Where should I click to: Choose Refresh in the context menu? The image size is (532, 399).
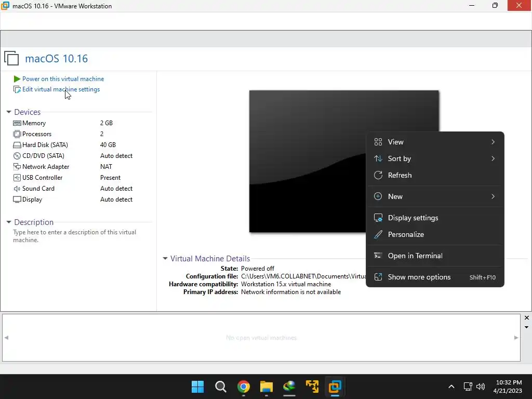pyautogui.click(x=435, y=175)
